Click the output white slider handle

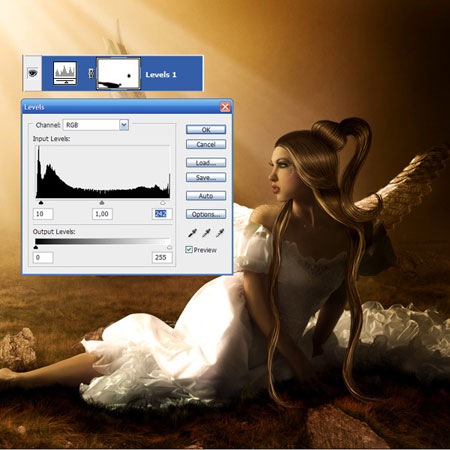click(x=169, y=247)
